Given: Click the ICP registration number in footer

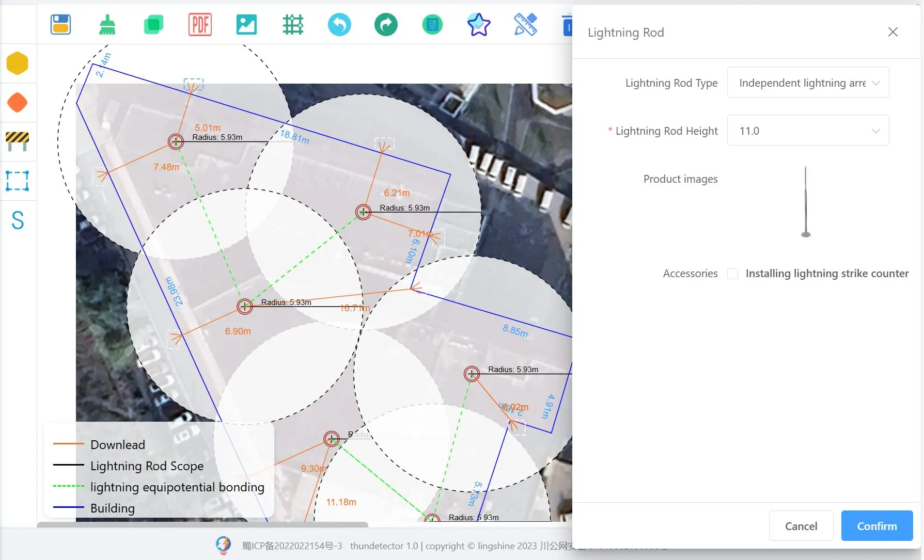Looking at the screenshot, I should pos(292,546).
